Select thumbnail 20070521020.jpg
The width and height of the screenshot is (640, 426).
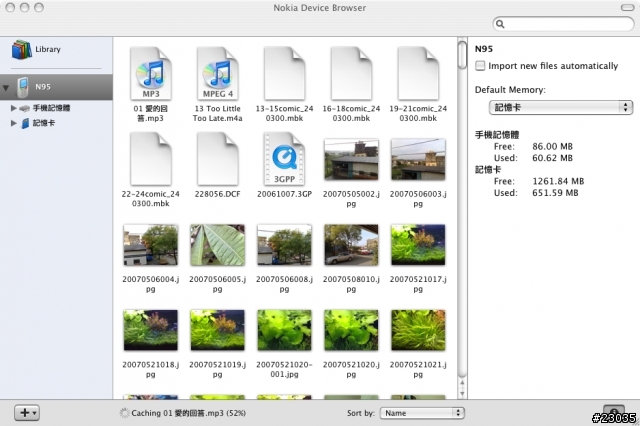coord(351,330)
